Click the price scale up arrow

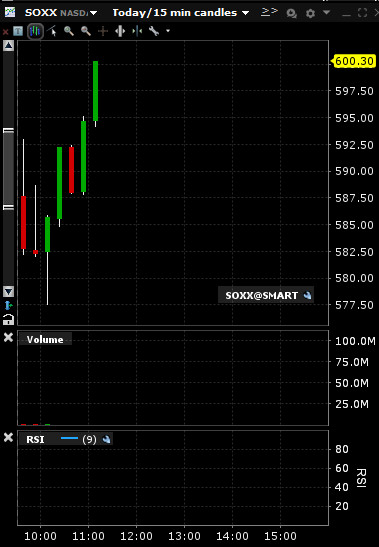(8, 46)
